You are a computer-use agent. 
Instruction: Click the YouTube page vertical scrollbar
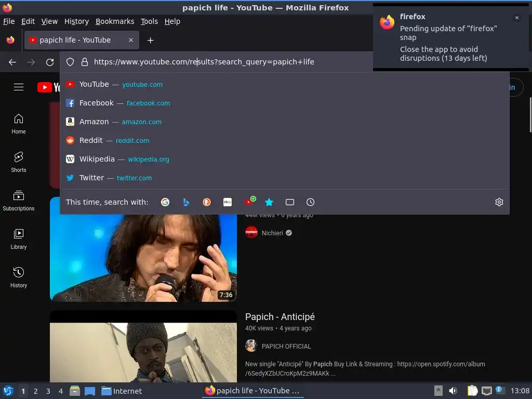click(x=530, y=115)
